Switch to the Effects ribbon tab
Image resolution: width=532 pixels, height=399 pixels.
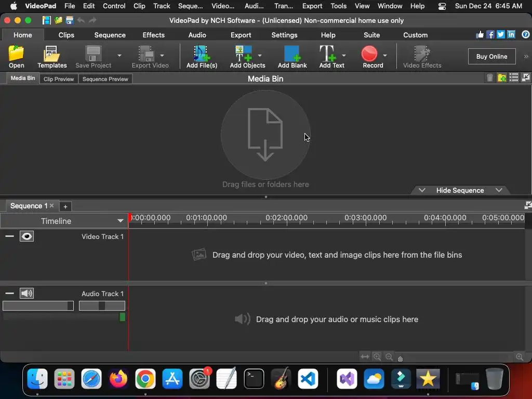click(x=153, y=35)
